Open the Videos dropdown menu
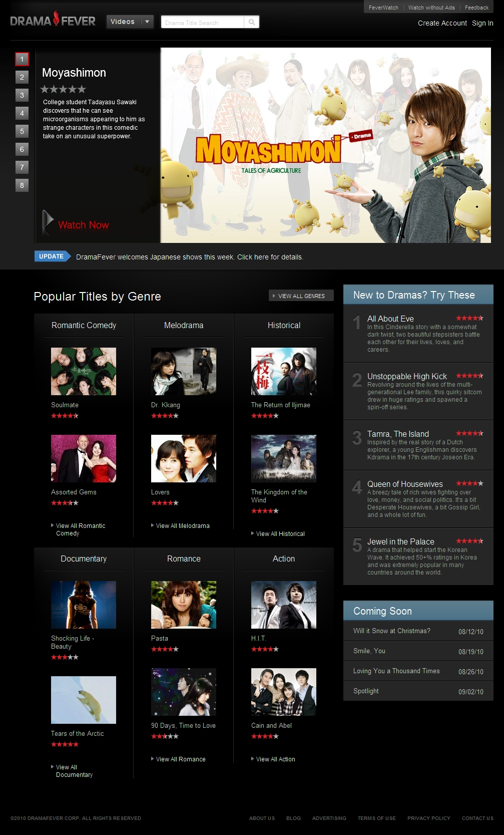Viewport: 504px width, 835px height. coord(130,22)
